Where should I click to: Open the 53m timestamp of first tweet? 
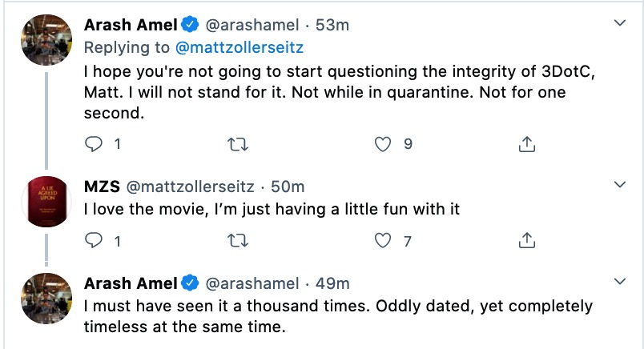pyautogui.click(x=332, y=25)
